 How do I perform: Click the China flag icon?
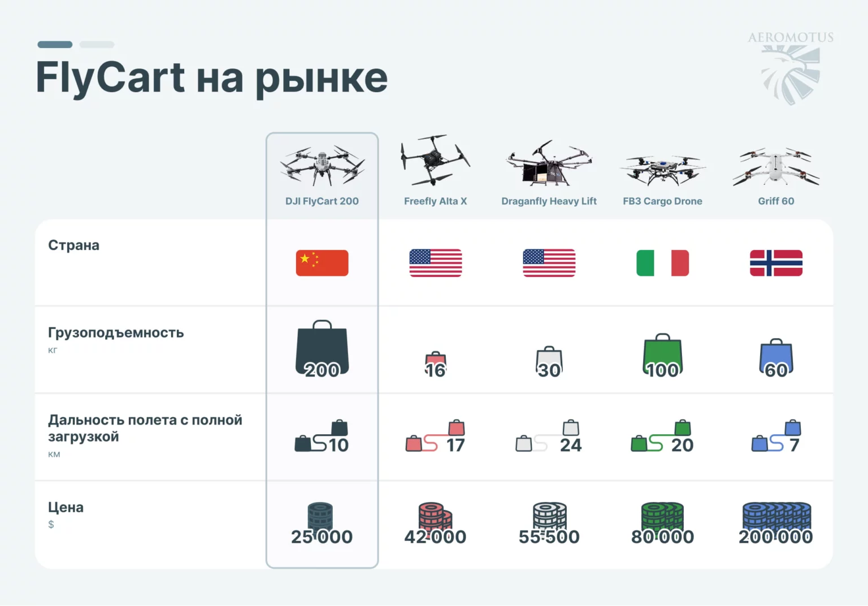click(322, 263)
